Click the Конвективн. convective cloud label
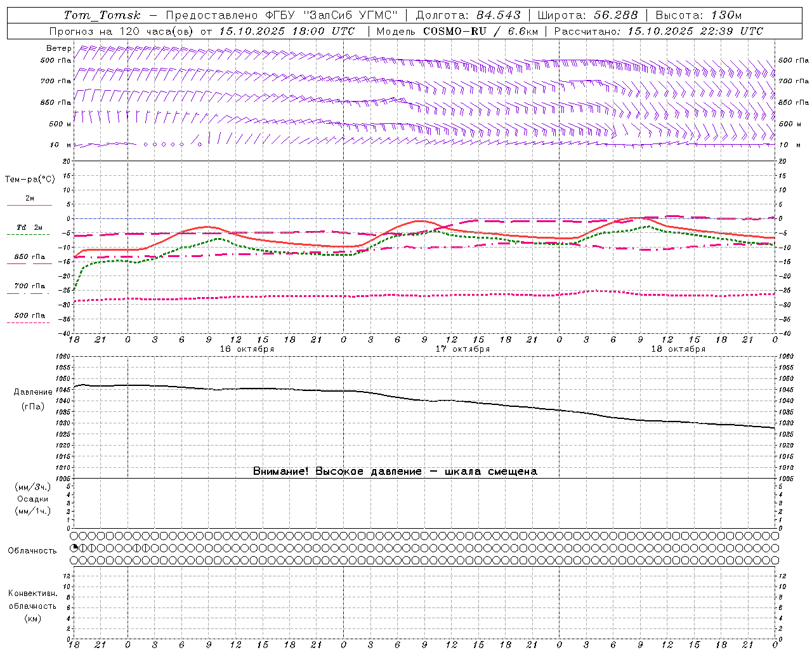This screenshot has width=812, height=650. click(x=32, y=594)
